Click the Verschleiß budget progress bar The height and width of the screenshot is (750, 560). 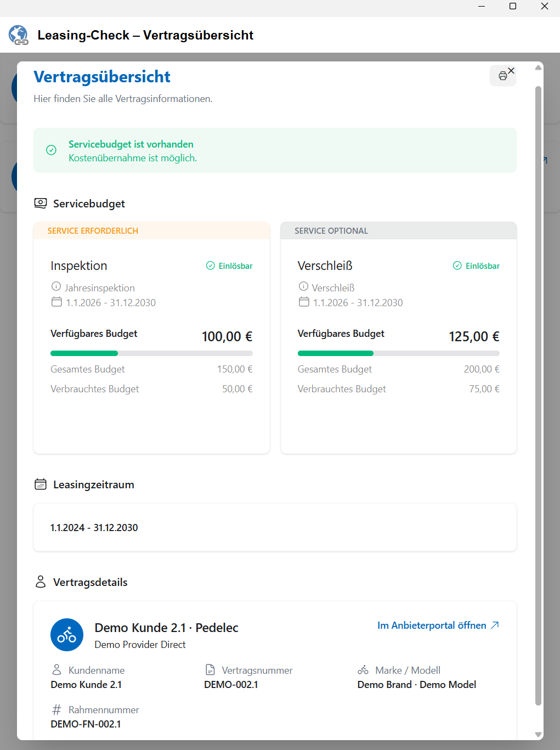[x=399, y=353]
